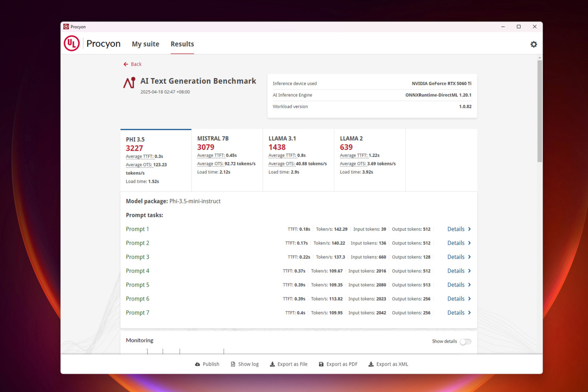Click the Prompt tasks heading
The image size is (588, 392).
click(x=145, y=215)
